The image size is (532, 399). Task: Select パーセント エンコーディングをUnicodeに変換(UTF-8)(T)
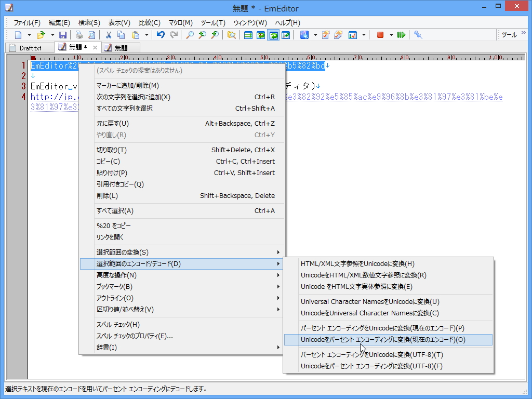click(388, 354)
